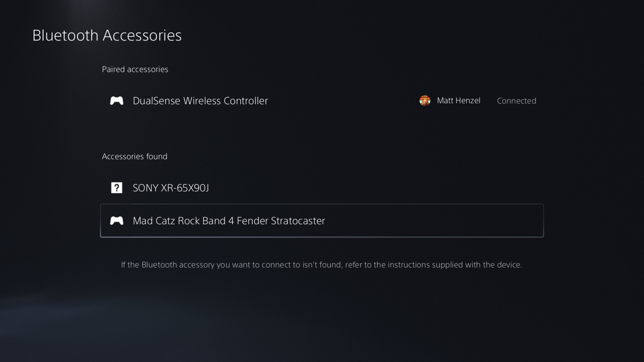Click the Matt Henzel user name

(x=459, y=101)
